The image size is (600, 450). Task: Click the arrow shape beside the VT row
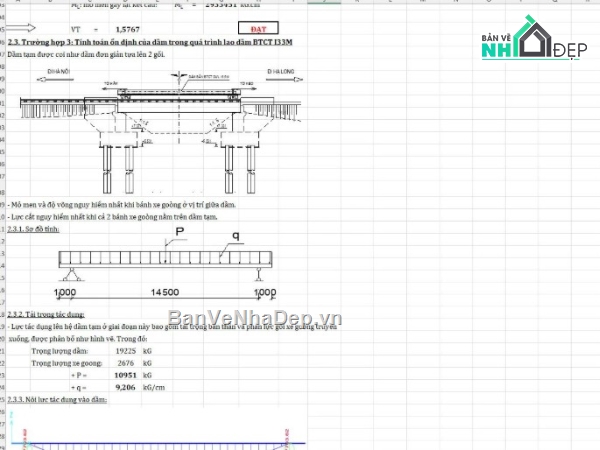coord(21,28)
